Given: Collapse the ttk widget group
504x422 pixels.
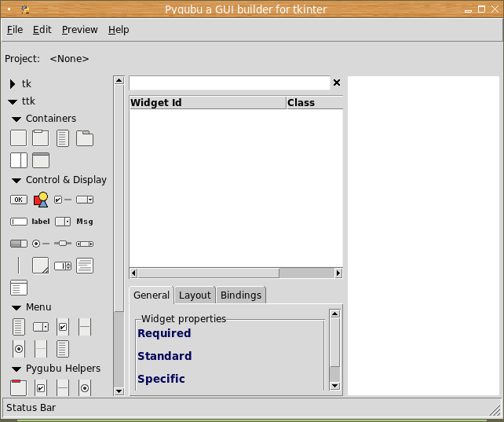Looking at the screenshot, I should (13, 101).
